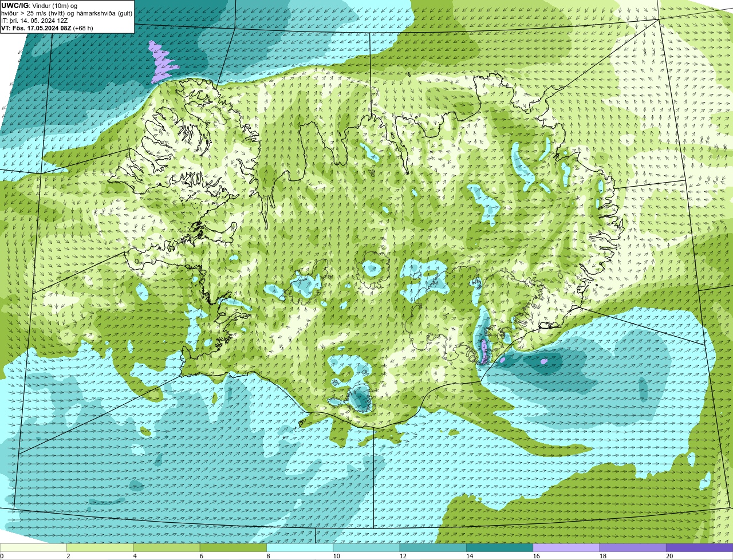Click the dark green 6–8 m/s legend swatch
The height and width of the screenshot is (560, 733).
[234, 548]
